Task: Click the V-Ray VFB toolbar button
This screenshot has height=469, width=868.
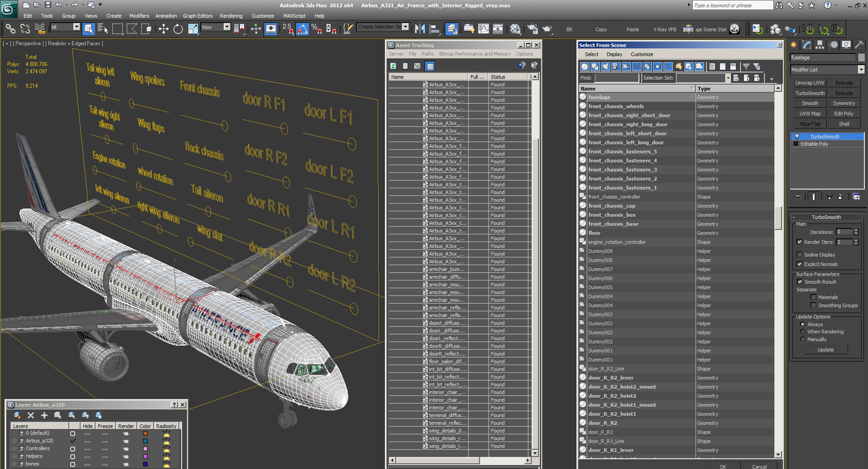Action: (664, 29)
